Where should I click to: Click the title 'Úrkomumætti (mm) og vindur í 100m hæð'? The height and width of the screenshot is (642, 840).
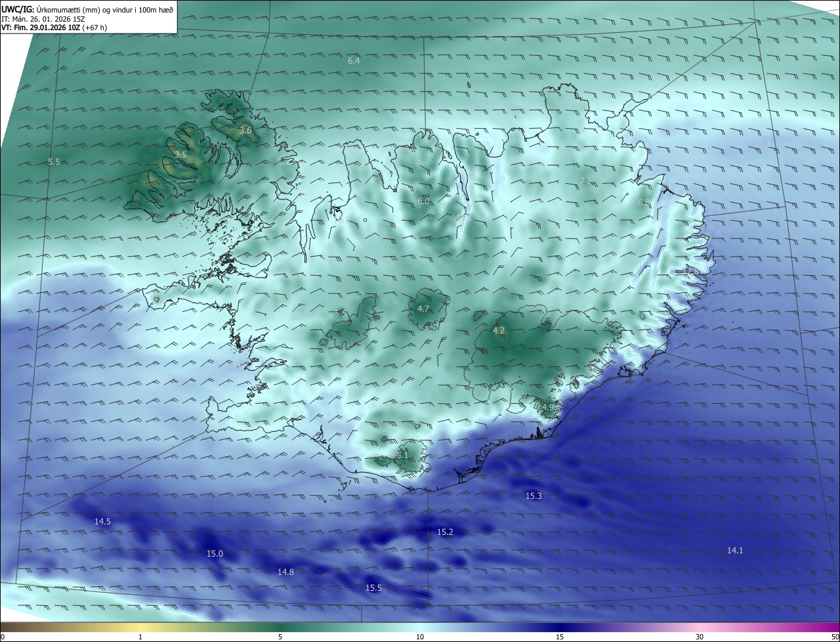coord(104,9)
